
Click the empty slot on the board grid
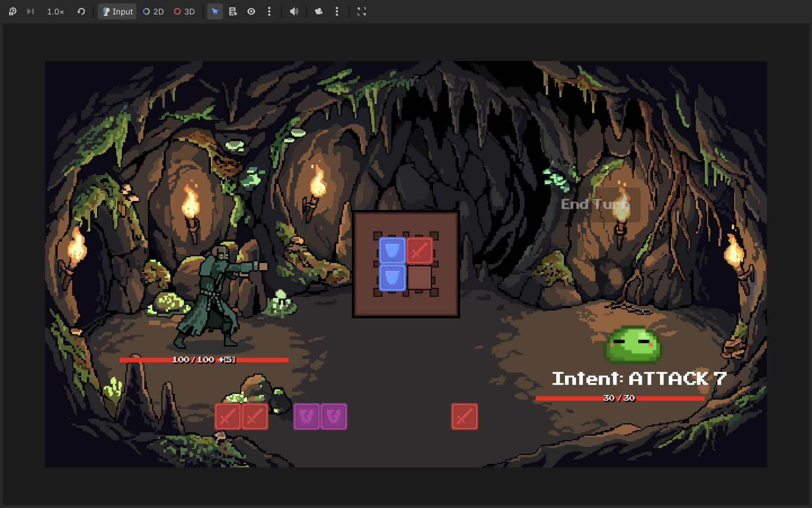pos(420,278)
